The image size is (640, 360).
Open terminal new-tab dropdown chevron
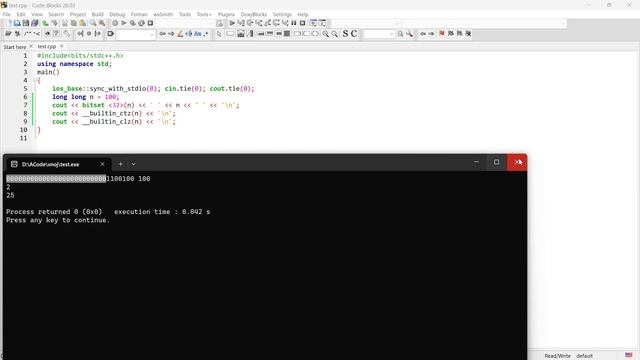pyautogui.click(x=133, y=164)
